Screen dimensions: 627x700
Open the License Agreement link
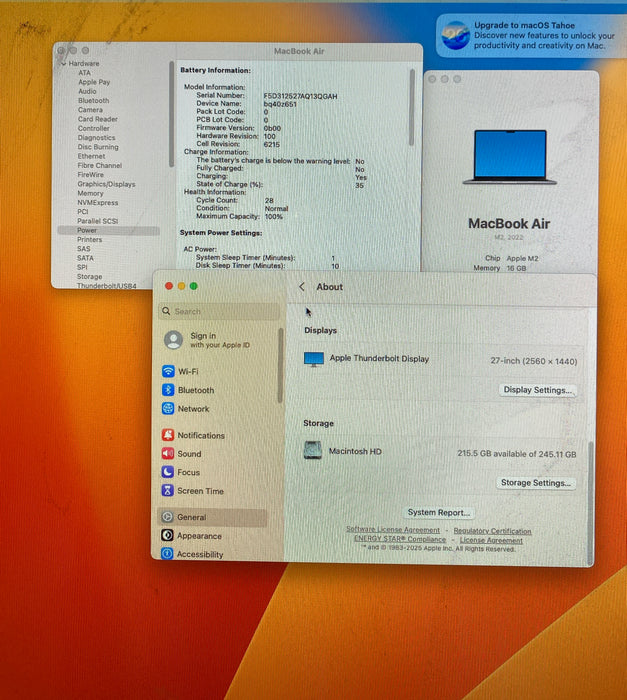pos(491,540)
